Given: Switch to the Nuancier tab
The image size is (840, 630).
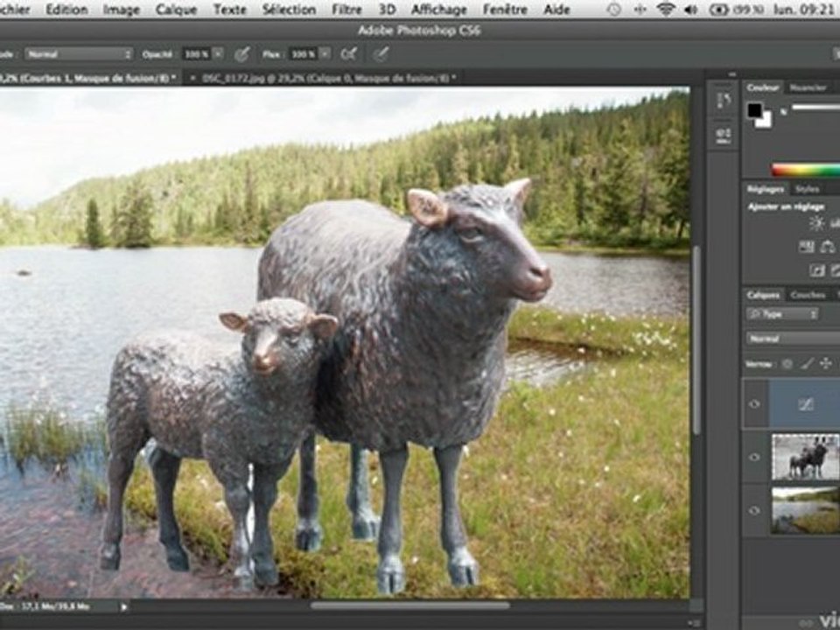Looking at the screenshot, I should click(808, 87).
